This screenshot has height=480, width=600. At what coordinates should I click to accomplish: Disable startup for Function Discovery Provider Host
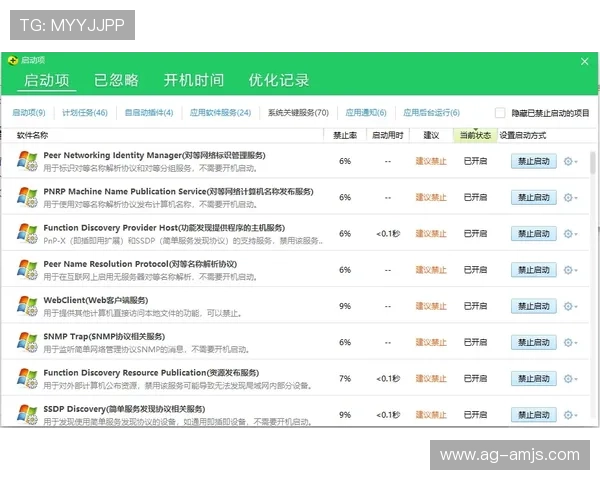[533, 233]
